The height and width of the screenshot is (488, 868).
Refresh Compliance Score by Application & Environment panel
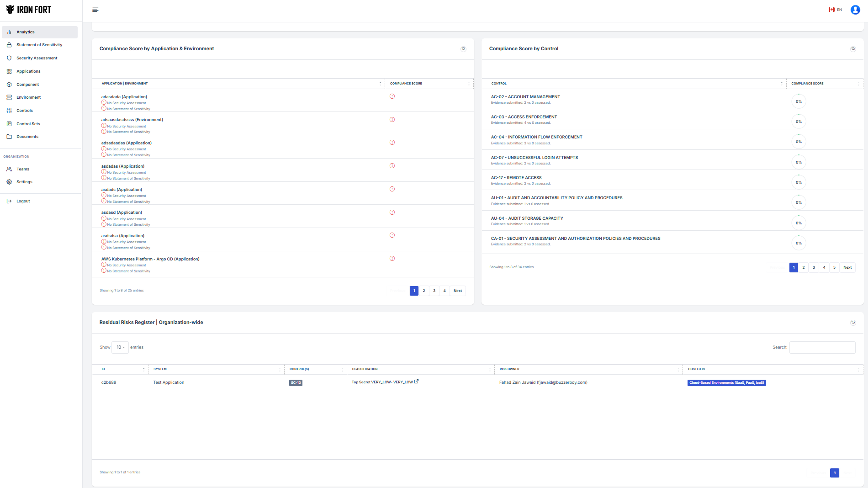click(x=463, y=49)
